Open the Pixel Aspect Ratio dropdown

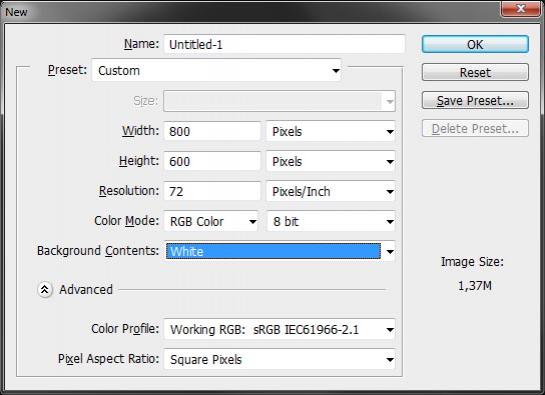tap(279, 359)
